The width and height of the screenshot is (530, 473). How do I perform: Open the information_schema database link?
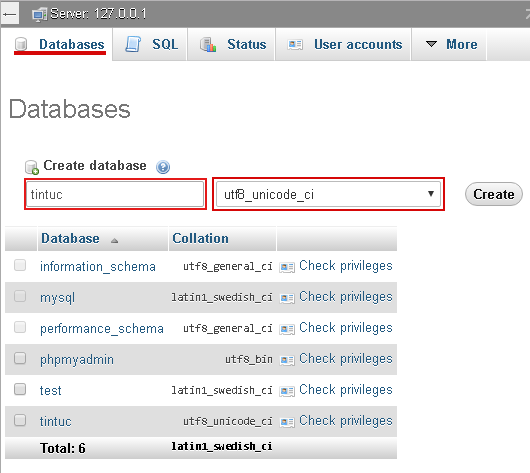click(x=98, y=266)
